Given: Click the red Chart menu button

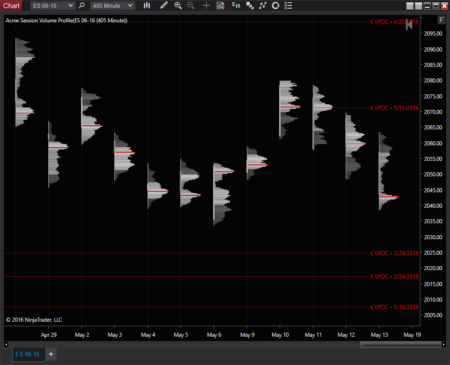Looking at the screenshot, I should click(x=11, y=5).
